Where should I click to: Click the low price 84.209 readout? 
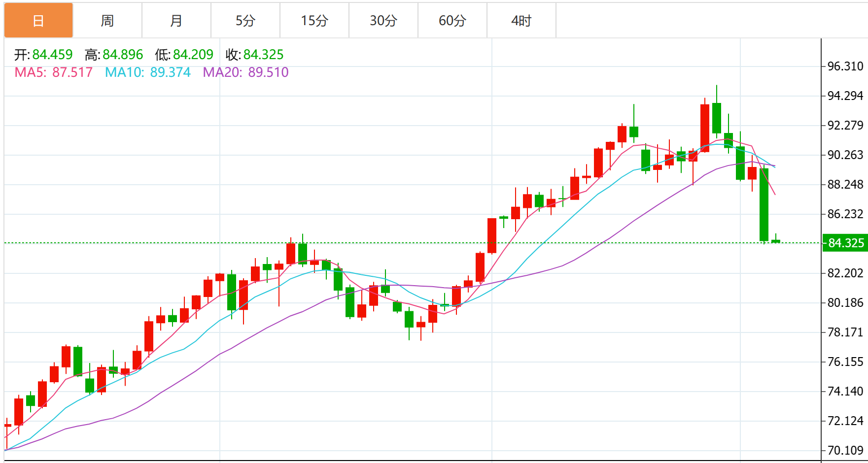[x=193, y=55]
